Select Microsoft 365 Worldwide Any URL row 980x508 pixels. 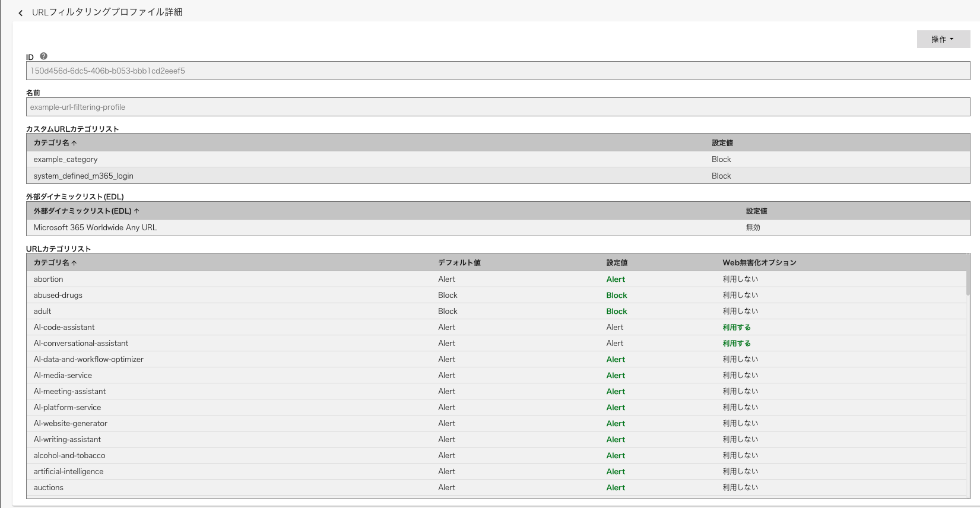coord(498,227)
